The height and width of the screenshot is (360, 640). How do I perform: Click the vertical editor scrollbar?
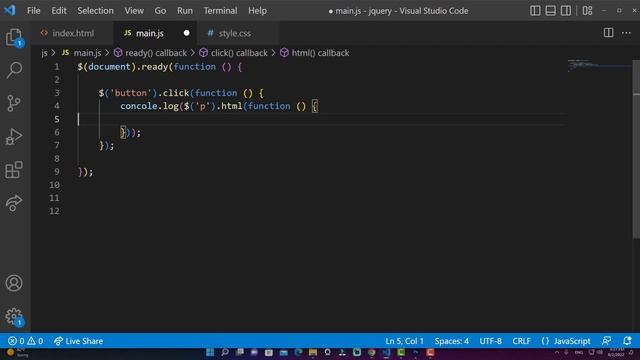click(636, 149)
